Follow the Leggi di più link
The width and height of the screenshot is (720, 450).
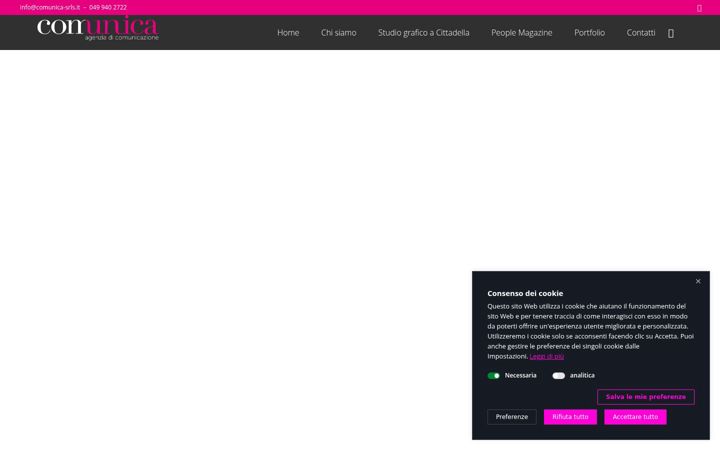tap(546, 356)
